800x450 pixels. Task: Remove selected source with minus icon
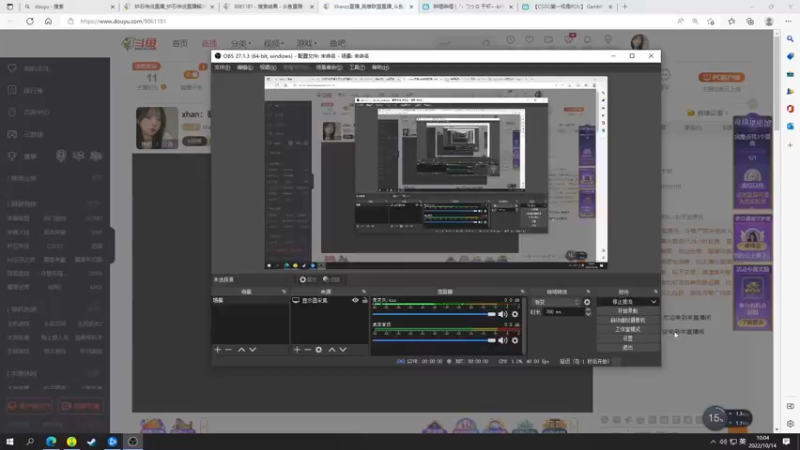308,349
